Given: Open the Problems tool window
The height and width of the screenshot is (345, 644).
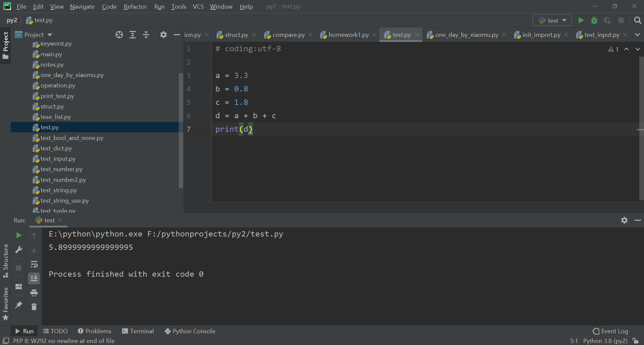Looking at the screenshot, I should [95, 331].
